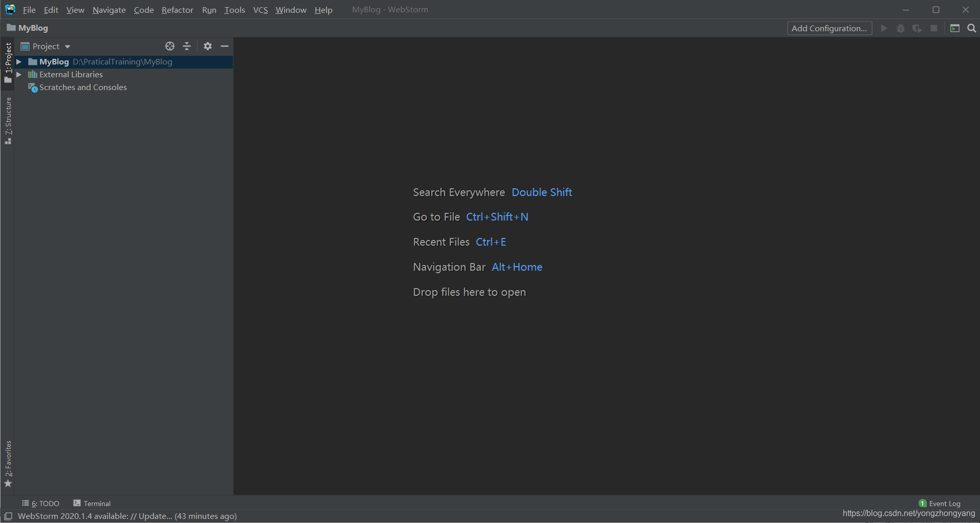The image size is (980, 523).
Task: Open the File menu
Action: click(x=29, y=10)
